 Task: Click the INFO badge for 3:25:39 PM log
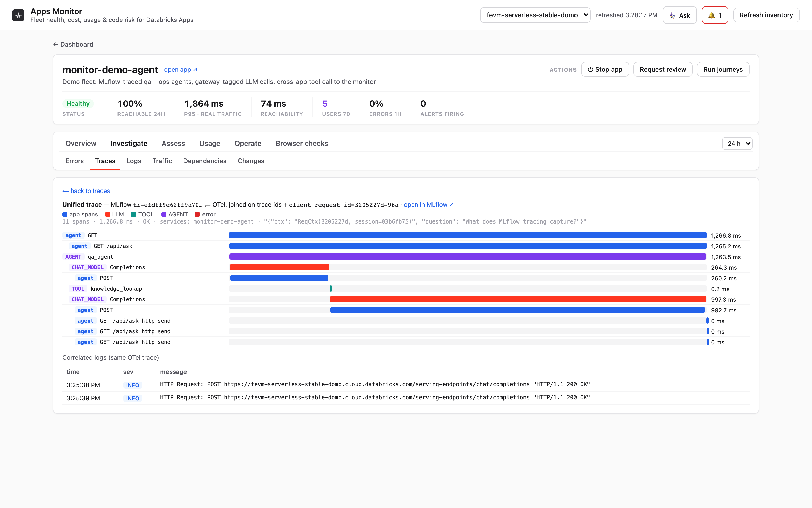(x=132, y=398)
